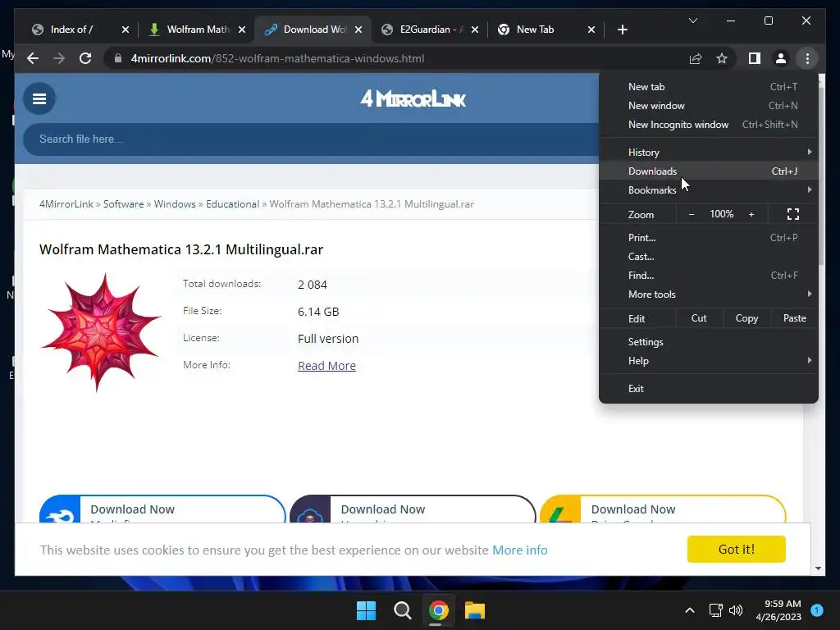Open the Software breadcrumb link

(x=123, y=204)
